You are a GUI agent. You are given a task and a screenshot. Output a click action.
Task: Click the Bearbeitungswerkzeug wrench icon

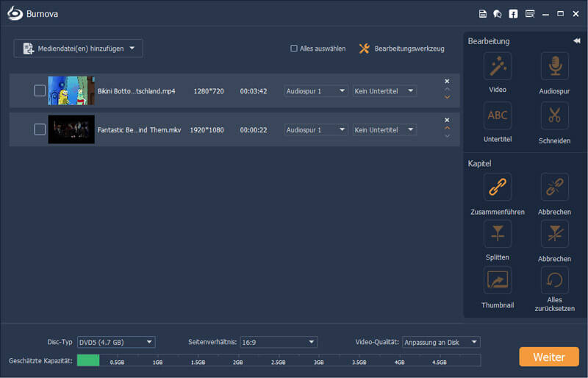(364, 49)
